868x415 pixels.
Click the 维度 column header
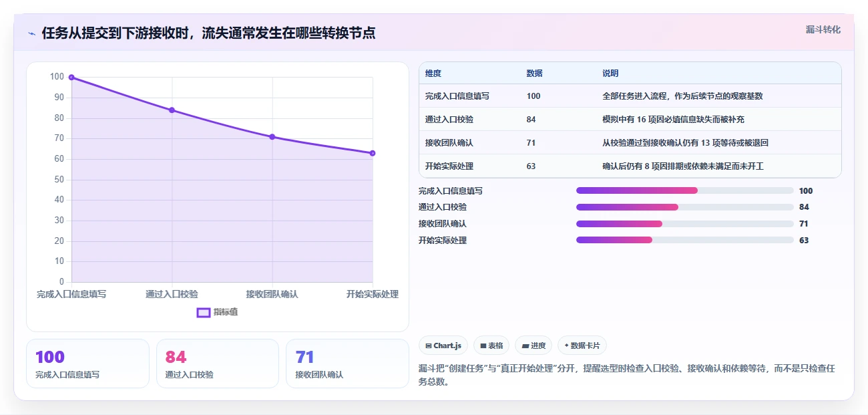433,74
